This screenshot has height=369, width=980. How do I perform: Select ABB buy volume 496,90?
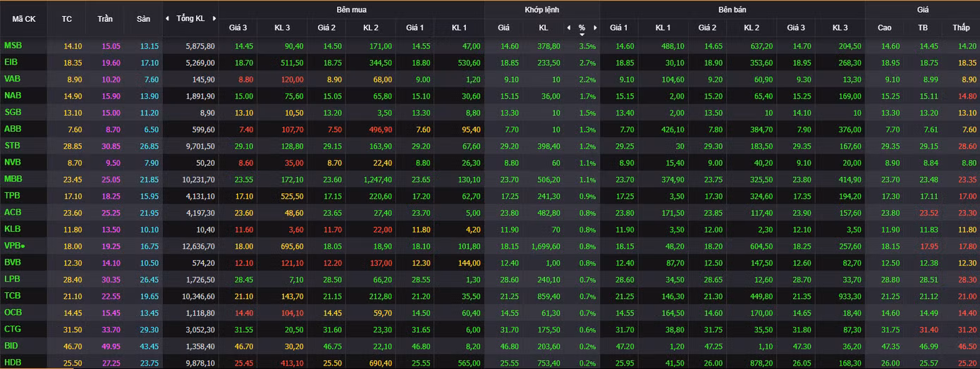(x=381, y=130)
